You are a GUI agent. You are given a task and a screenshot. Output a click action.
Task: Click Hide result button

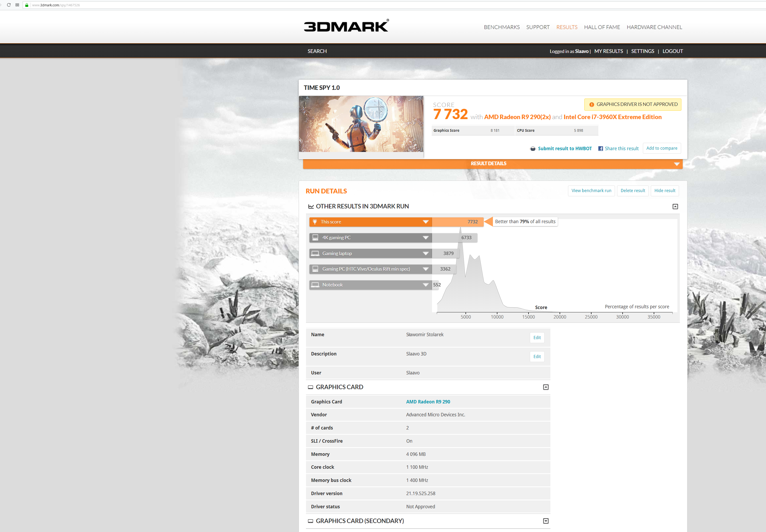(x=664, y=191)
